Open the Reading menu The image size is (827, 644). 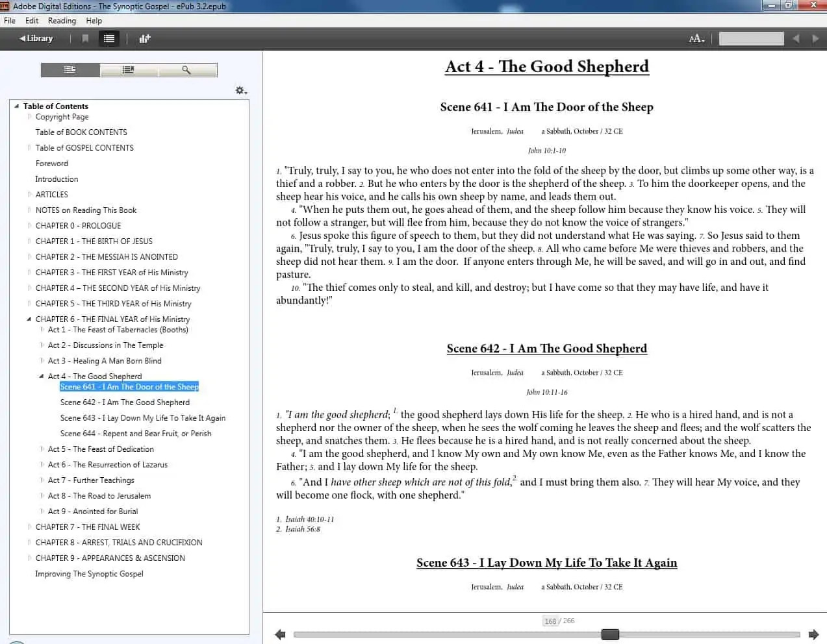(x=62, y=21)
